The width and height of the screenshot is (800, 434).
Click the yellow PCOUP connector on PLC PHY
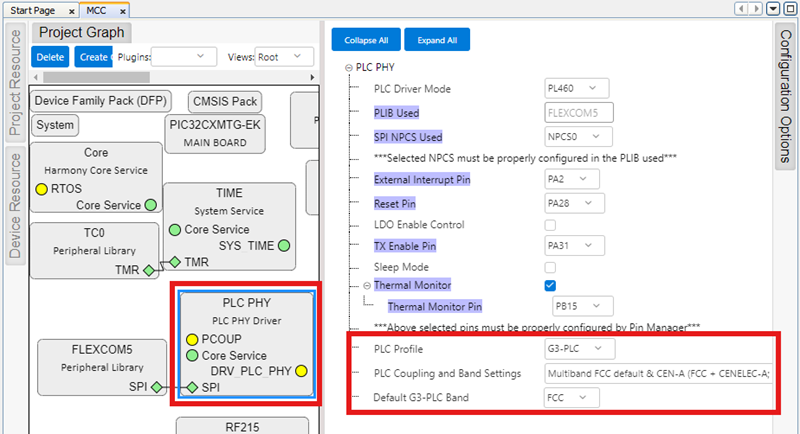[x=192, y=340]
